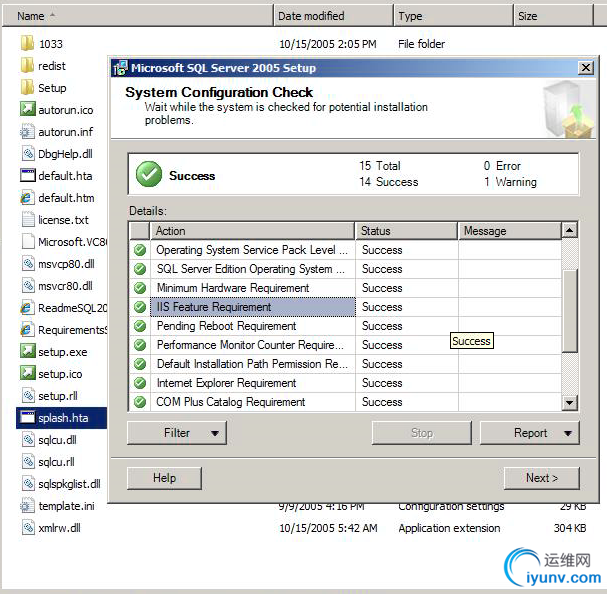Screen dimensions: 607x594
Task: Select the autorun.ico file icon
Action: (27, 109)
